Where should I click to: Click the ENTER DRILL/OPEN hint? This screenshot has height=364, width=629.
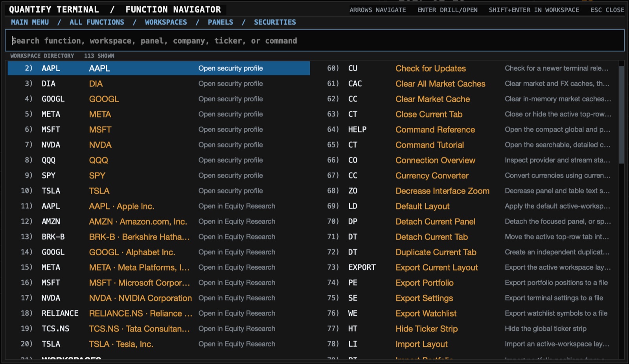tap(447, 10)
